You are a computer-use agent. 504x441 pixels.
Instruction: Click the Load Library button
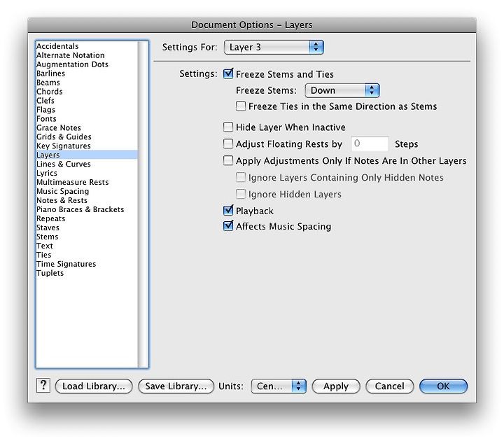click(x=94, y=386)
